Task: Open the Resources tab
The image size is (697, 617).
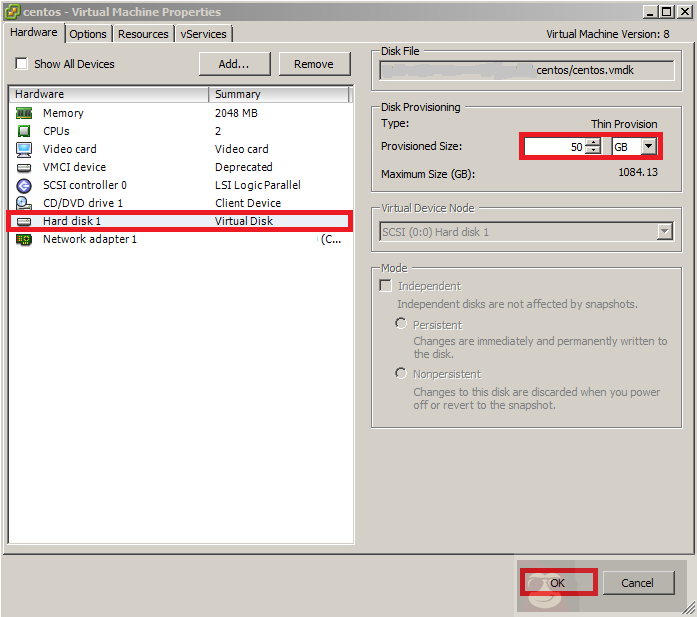Action: 143,34
